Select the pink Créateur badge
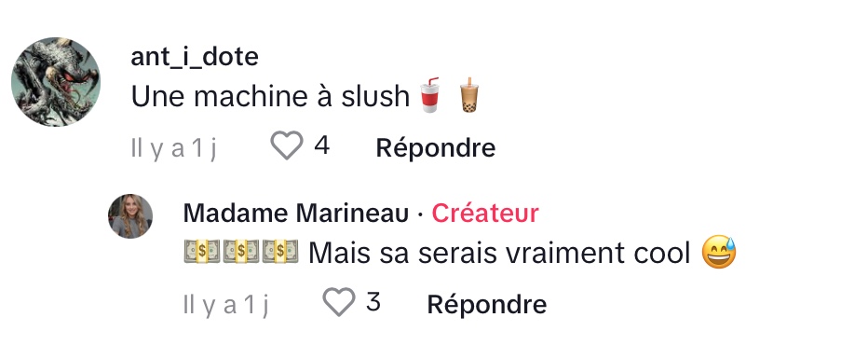 click(x=485, y=214)
